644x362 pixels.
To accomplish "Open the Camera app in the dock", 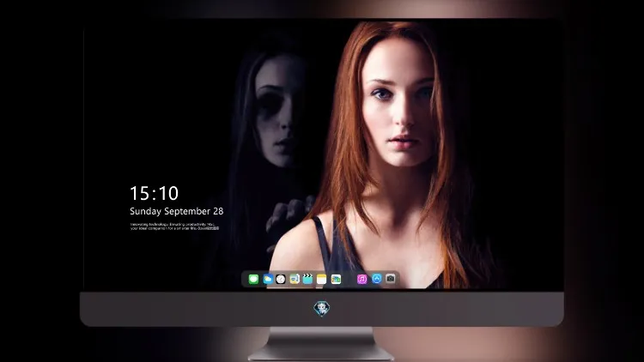I will pos(391,279).
